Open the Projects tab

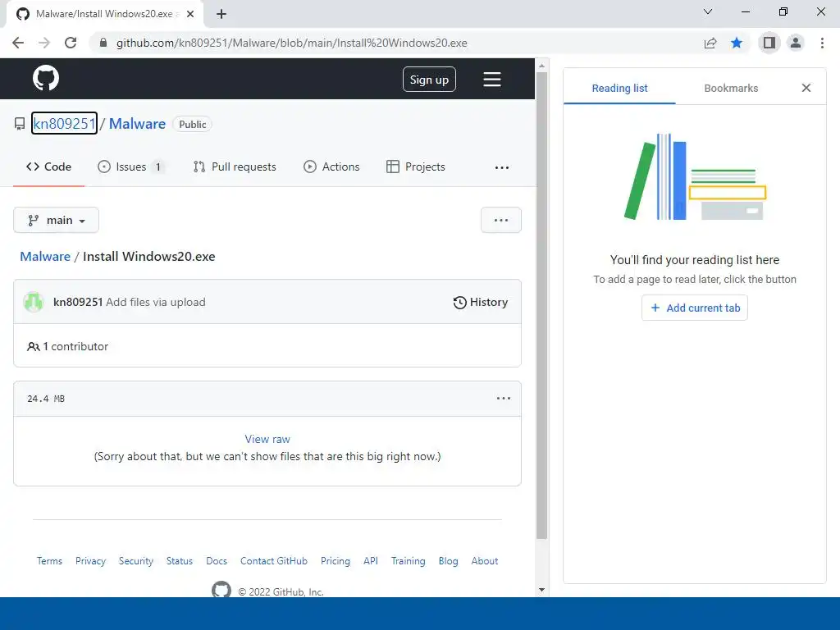416,167
